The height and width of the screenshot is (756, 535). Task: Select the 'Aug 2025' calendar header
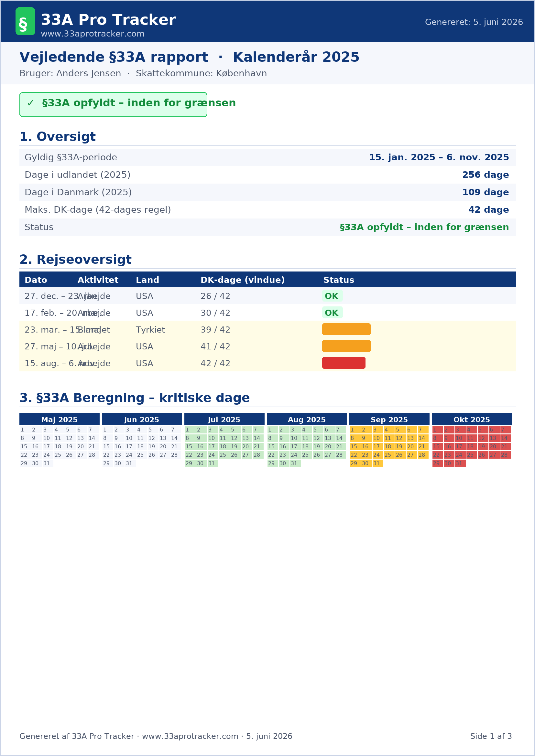click(307, 420)
